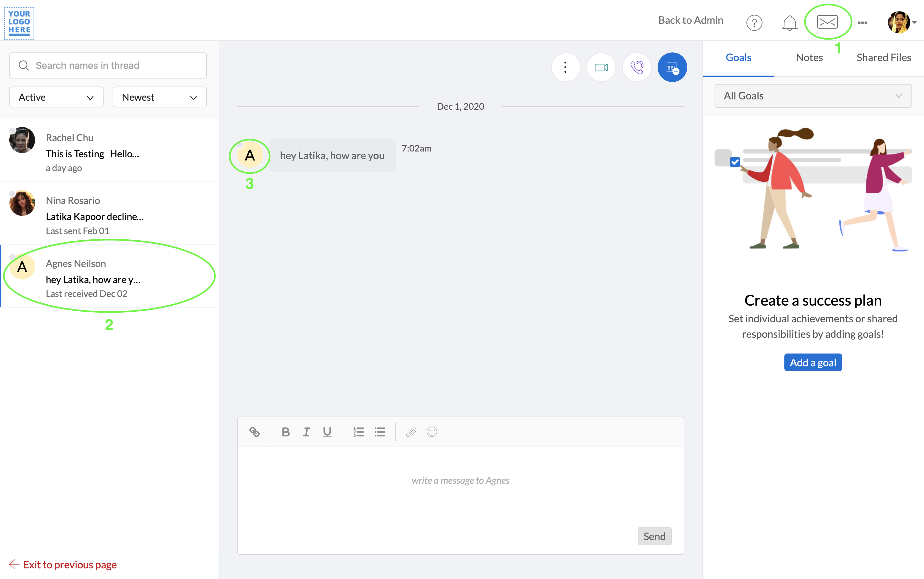This screenshot has height=579, width=924.
Task: Open the conversation options vertical dots
Action: point(565,67)
